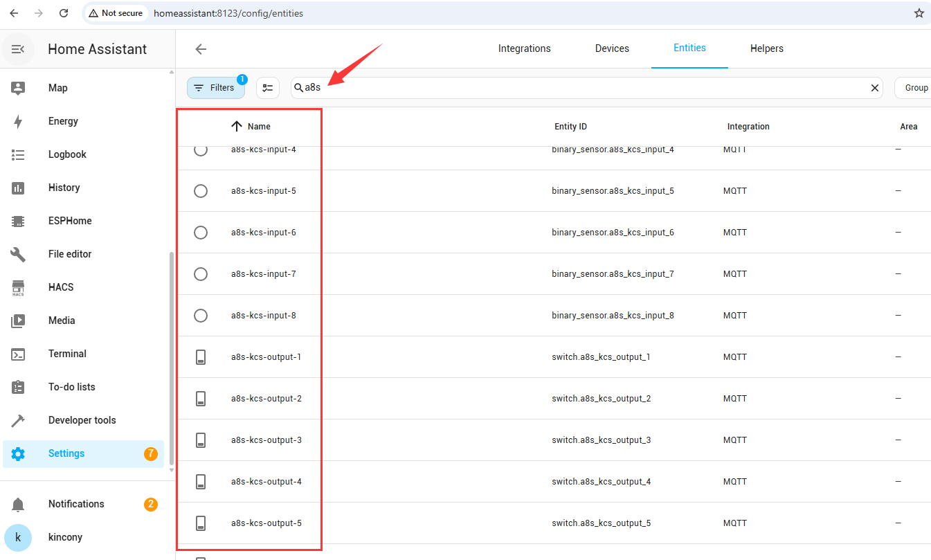Image resolution: width=931 pixels, height=560 pixels.
Task: Open HACS from the sidebar
Action: pyautogui.click(x=18, y=287)
